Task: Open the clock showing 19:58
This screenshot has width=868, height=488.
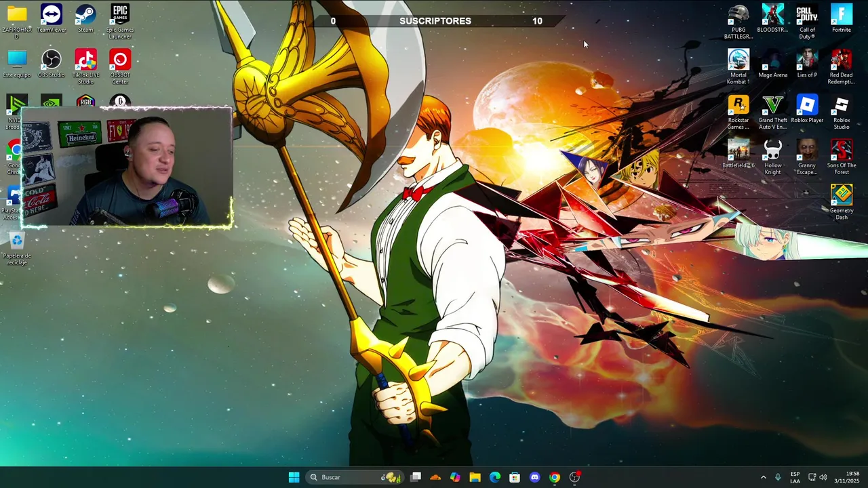Action: (847, 477)
